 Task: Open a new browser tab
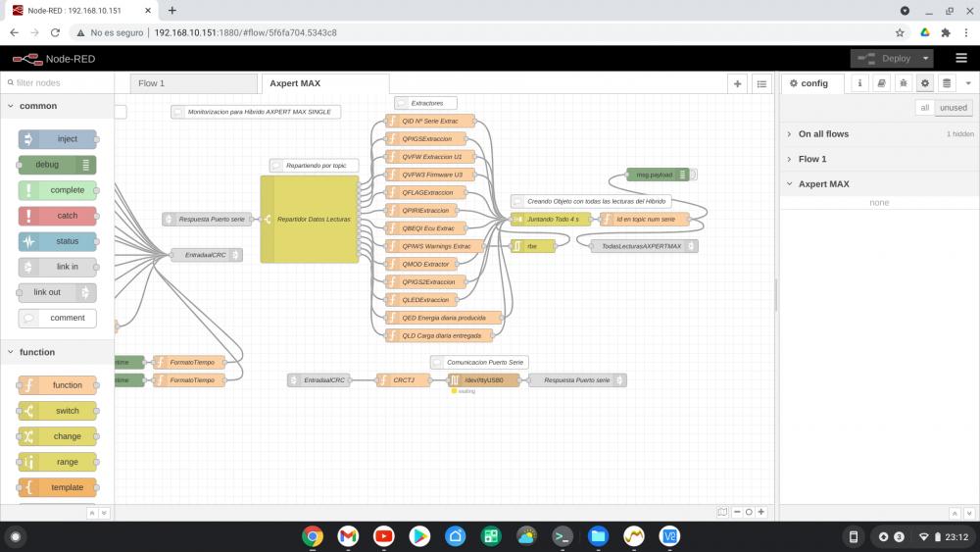(171, 11)
